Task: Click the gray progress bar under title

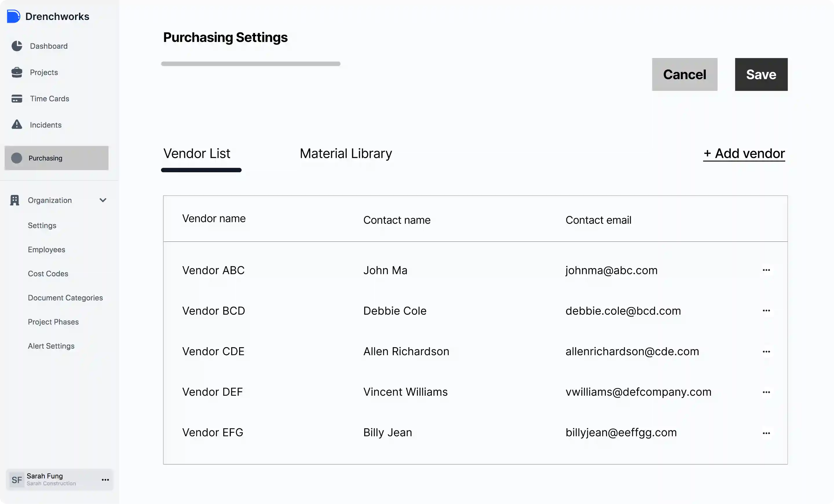Action: tap(250, 64)
